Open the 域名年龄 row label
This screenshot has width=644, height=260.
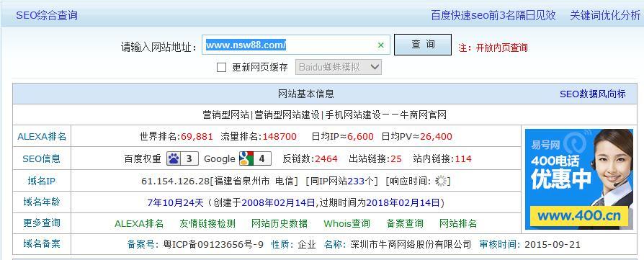point(42,202)
